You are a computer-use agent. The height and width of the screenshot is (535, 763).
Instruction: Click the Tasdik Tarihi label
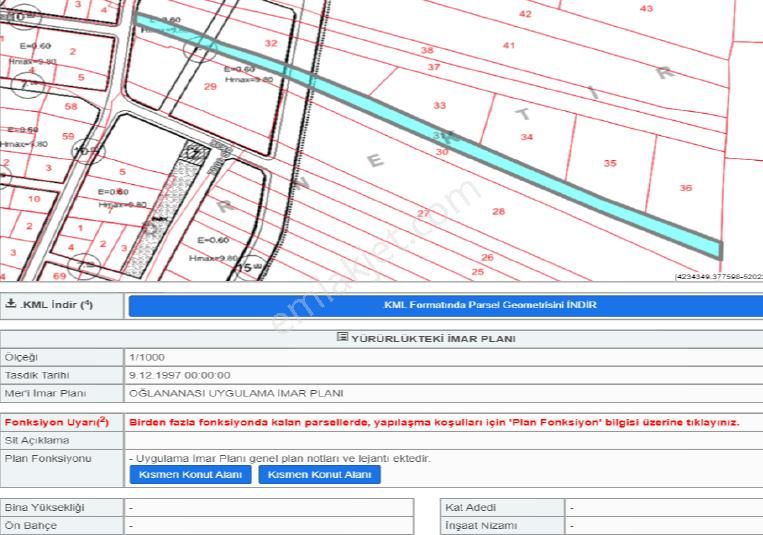coord(37,375)
